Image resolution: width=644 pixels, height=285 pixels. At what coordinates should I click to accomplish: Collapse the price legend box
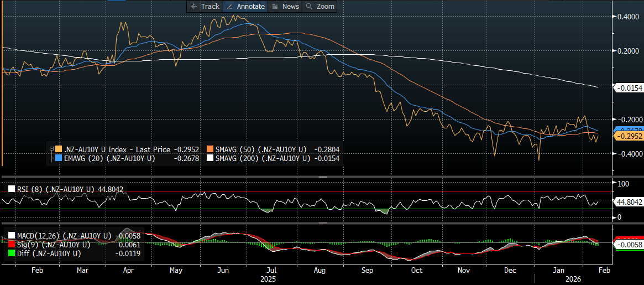[52, 149]
